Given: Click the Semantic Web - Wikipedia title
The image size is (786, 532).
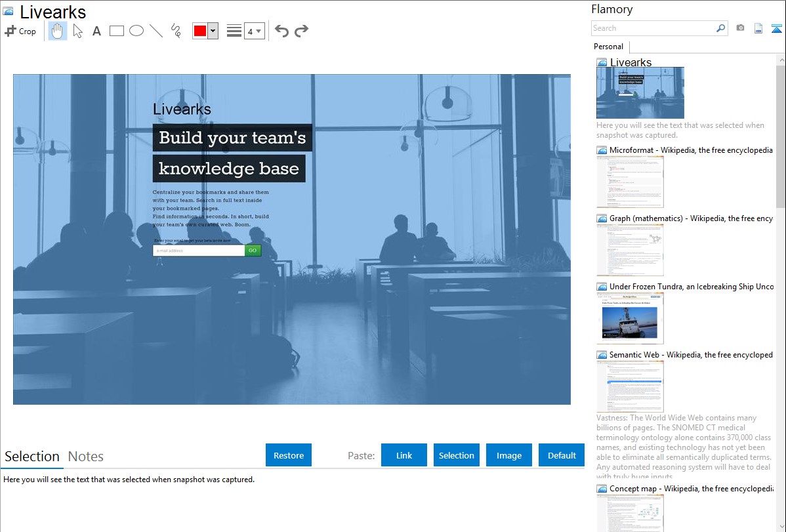Looking at the screenshot, I should (x=691, y=354).
